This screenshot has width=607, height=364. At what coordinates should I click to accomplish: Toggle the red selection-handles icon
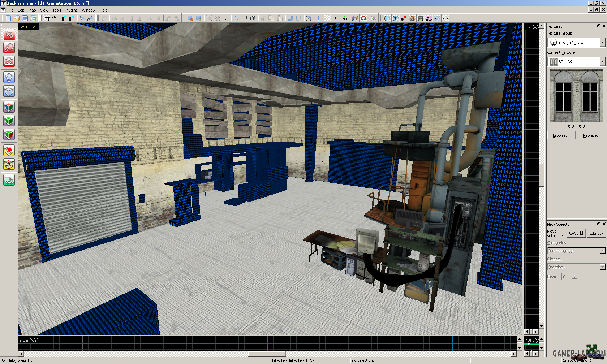pyautogui.click(x=363, y=18)
